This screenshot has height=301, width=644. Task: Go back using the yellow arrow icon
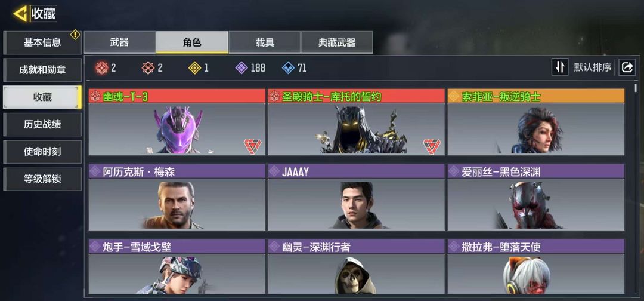[x=20, y=14]
